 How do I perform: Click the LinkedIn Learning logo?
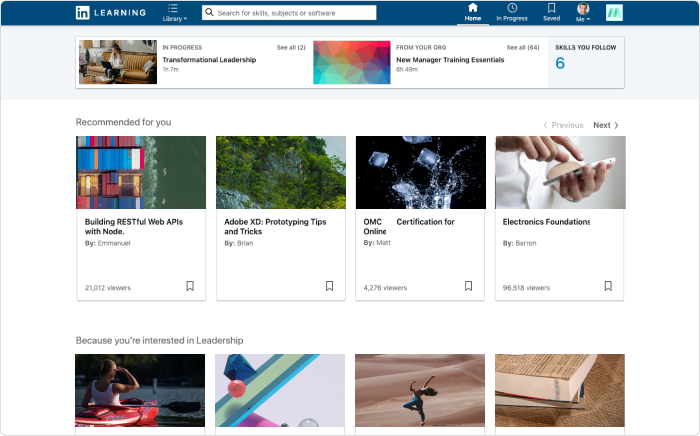pyautogui.click(x=110, y=13)
